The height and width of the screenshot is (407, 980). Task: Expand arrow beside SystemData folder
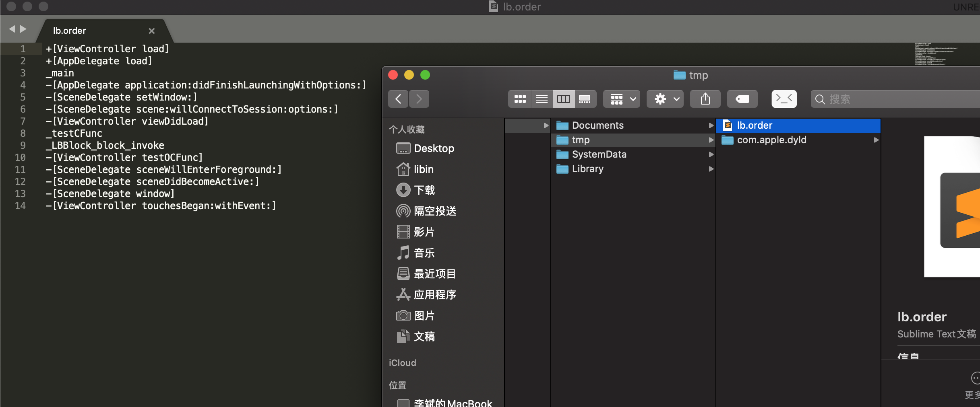click(711, 154)
